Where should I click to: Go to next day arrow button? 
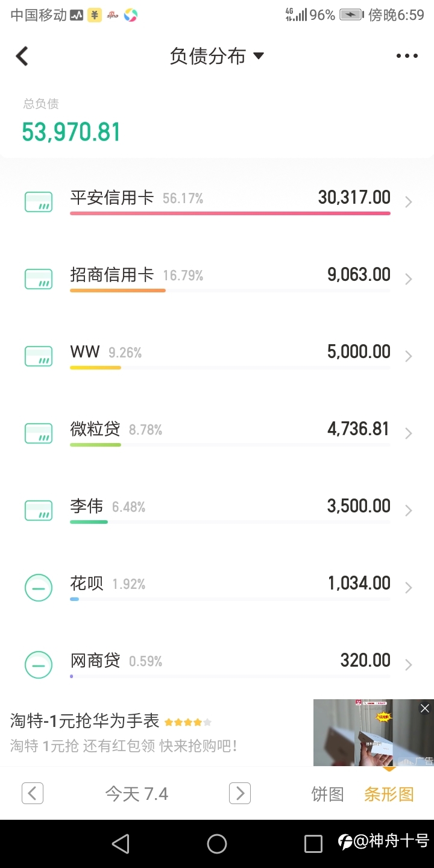coord(240,793)
